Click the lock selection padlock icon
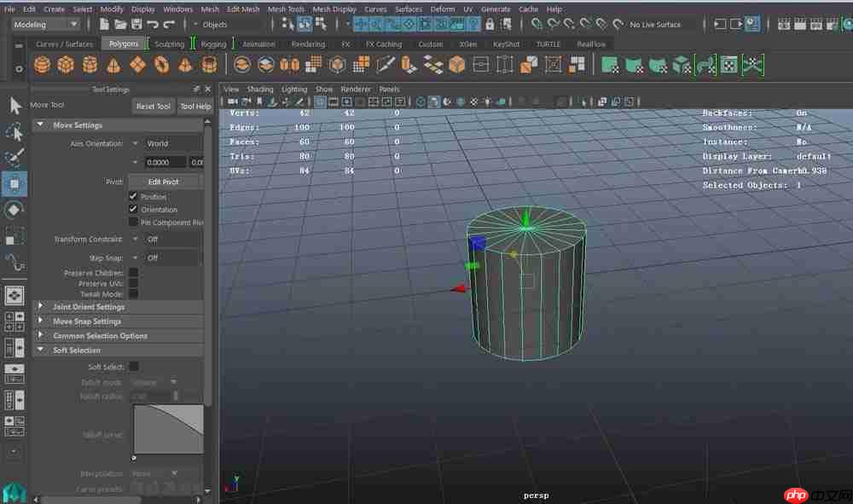Screen dimensions: 853x504 (x=490, y=24)
